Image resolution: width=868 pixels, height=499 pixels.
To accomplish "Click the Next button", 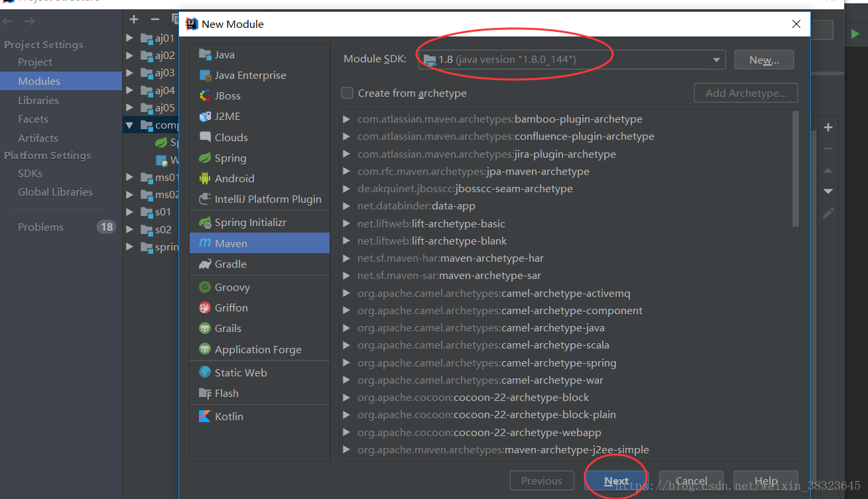I will coord(616,481).
